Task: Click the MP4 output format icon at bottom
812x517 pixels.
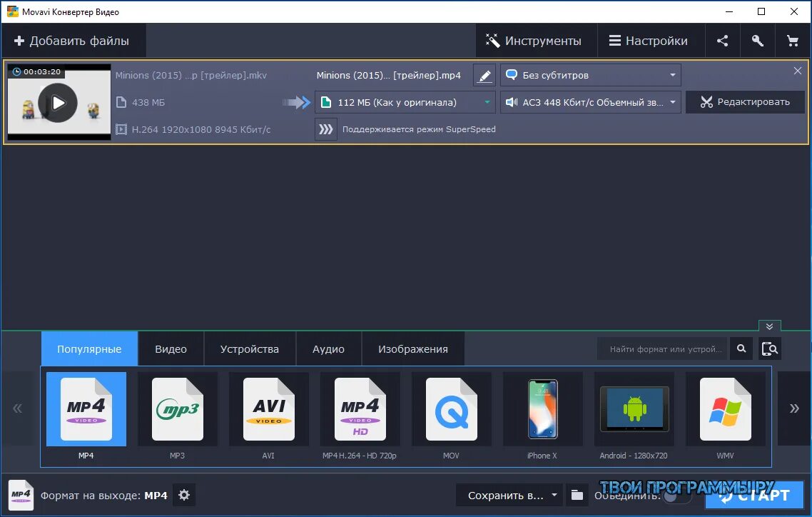Action: tap(21, 496)
